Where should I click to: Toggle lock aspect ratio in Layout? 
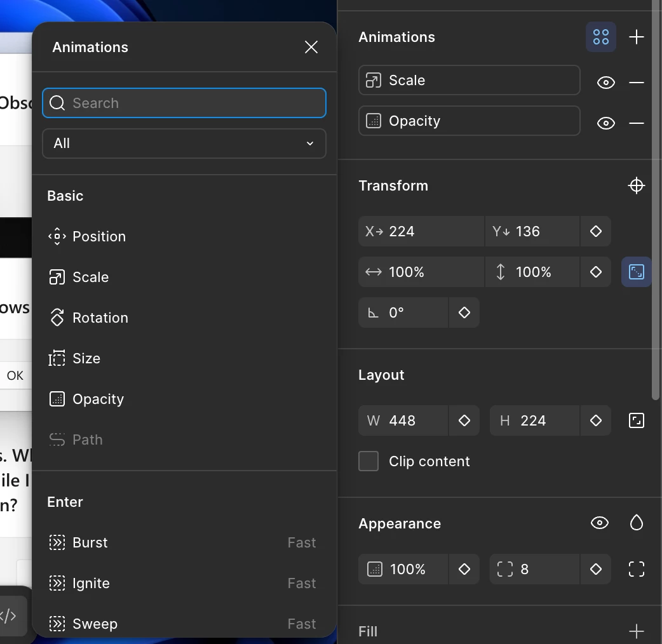click(x=636, y=420)
